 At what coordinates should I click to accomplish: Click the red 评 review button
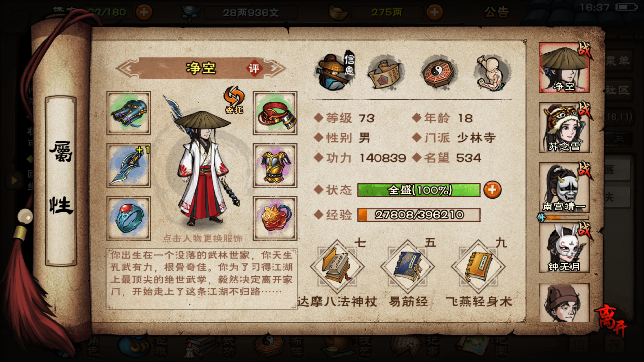click(254, 69)
